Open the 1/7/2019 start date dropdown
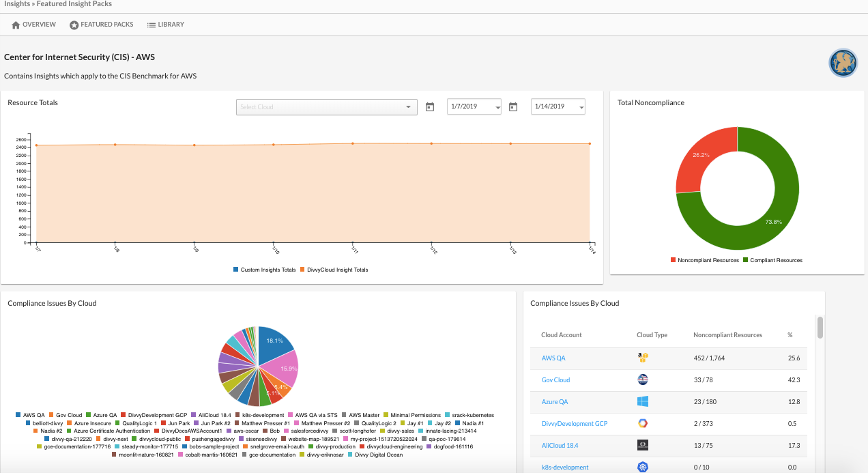 coord(474,107)
